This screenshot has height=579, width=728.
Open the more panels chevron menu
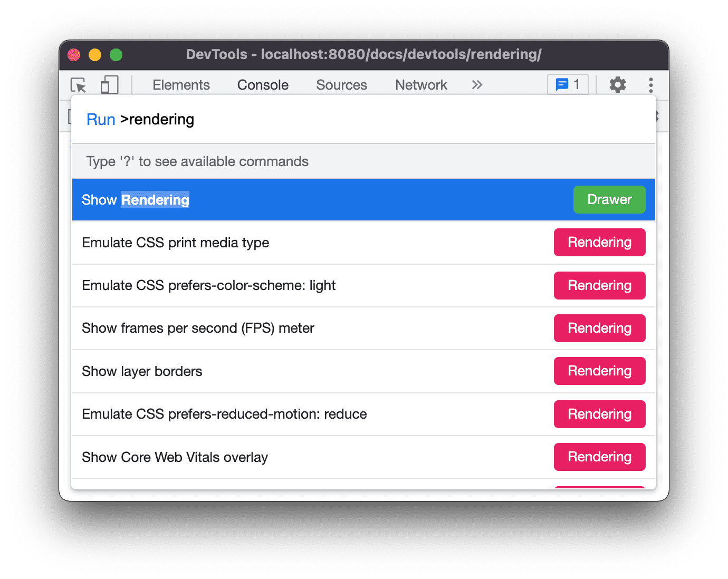[476, 84]
